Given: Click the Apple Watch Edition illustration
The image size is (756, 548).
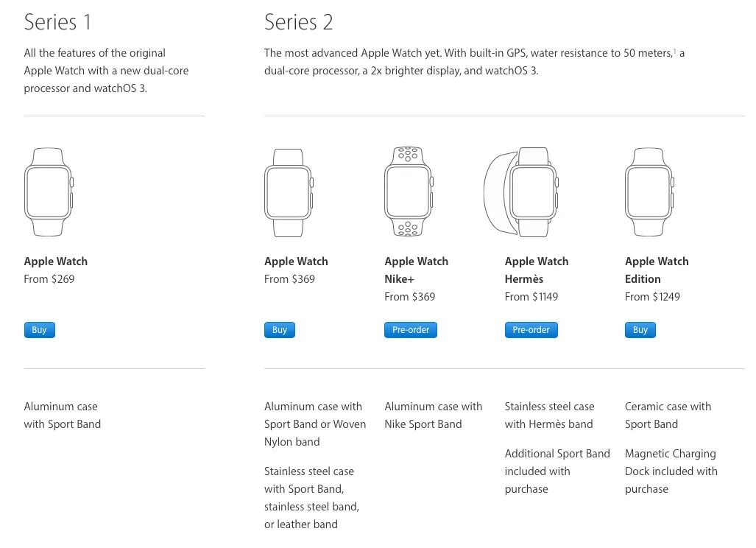Looking at the screenshot, I should [649, 192].
